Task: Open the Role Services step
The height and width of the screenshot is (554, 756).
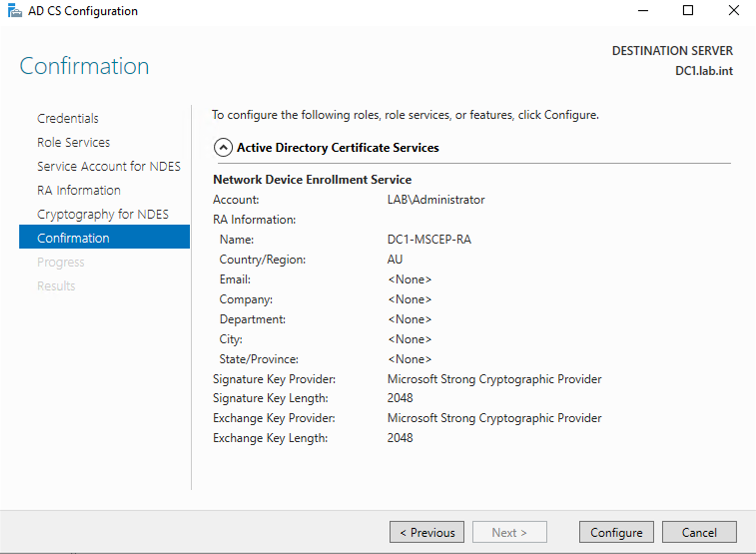Action: pyautogui.click(x=73, y=142)
